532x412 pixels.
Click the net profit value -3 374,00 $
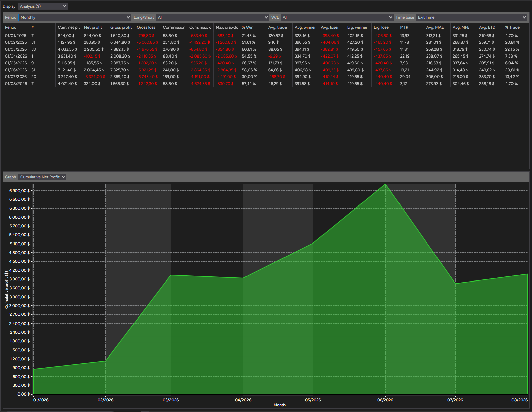pos(94,77)
